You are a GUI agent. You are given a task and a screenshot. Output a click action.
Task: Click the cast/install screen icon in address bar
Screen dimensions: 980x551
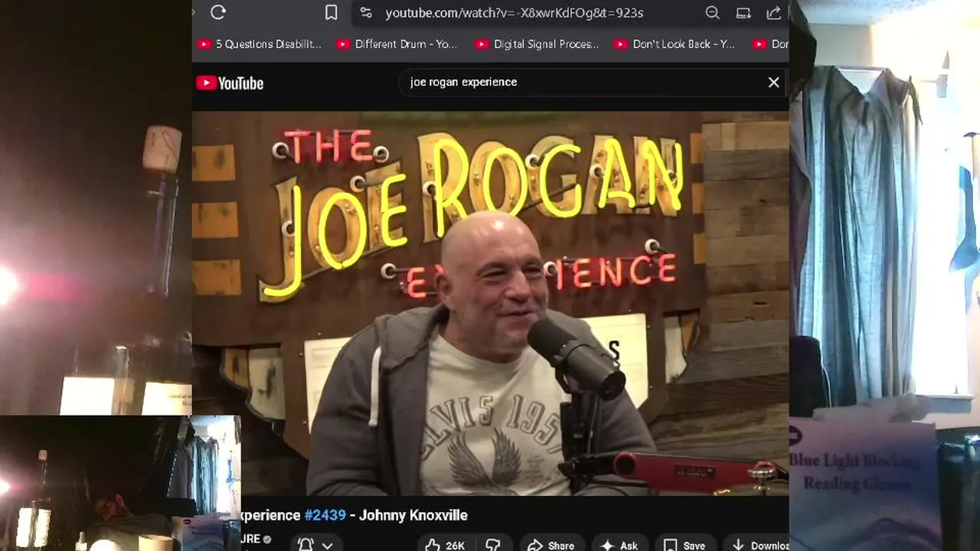pyautogui.click(x=743, y=12)
